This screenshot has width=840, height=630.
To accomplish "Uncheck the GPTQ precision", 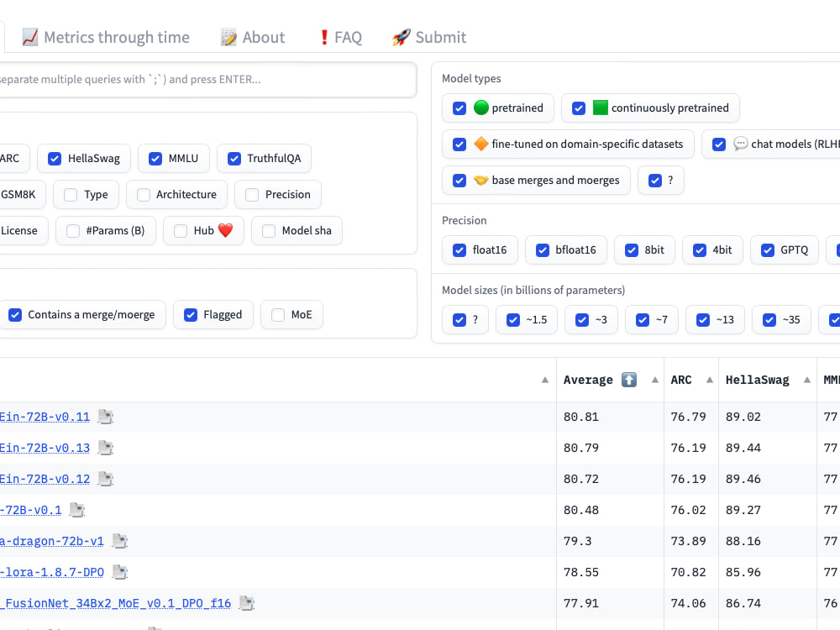I will coord(768,250).
